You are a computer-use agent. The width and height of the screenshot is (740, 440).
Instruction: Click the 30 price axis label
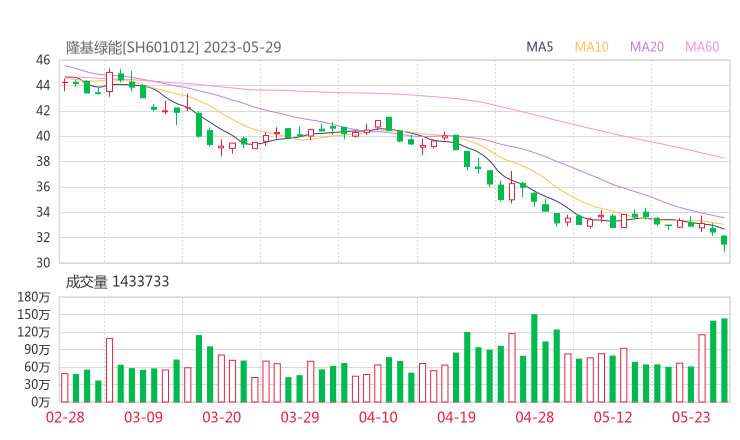[43, 263]
